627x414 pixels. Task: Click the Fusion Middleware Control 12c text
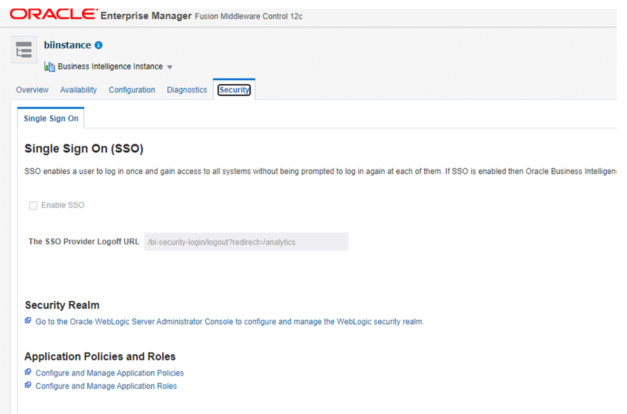(x=248, y=16)
